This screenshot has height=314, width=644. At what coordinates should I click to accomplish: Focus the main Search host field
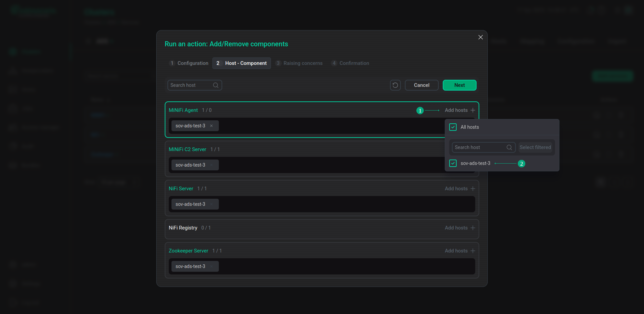[195, 85]
